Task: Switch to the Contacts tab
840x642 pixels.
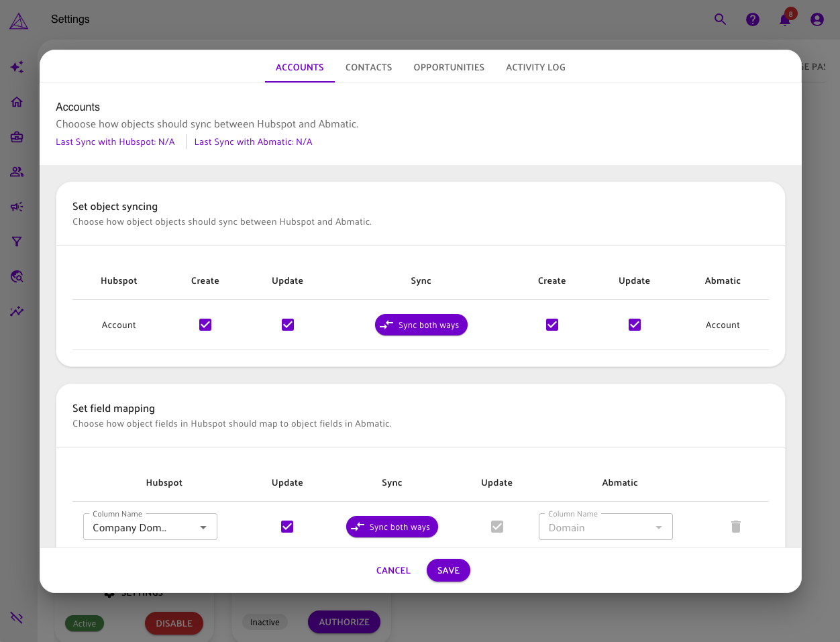Action: 368,67
